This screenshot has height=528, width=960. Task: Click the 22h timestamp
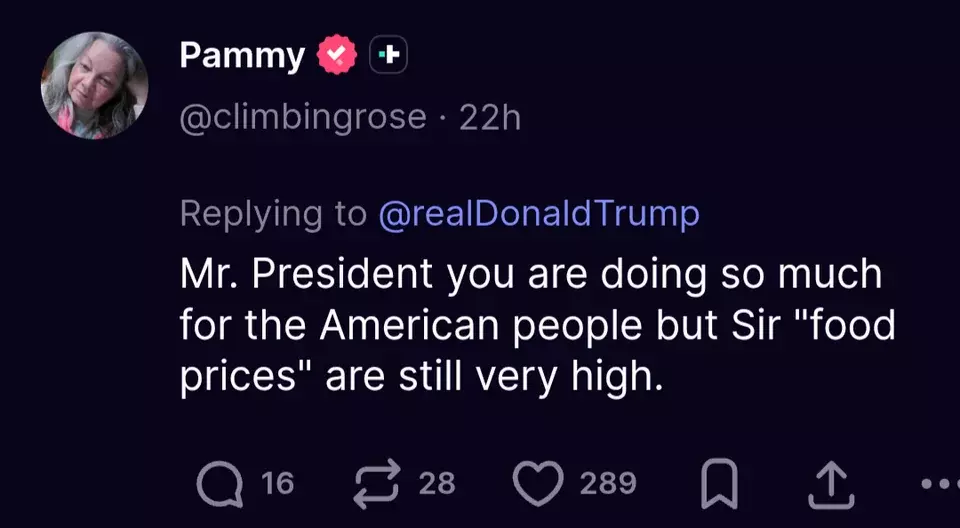[x=490, y=117]
